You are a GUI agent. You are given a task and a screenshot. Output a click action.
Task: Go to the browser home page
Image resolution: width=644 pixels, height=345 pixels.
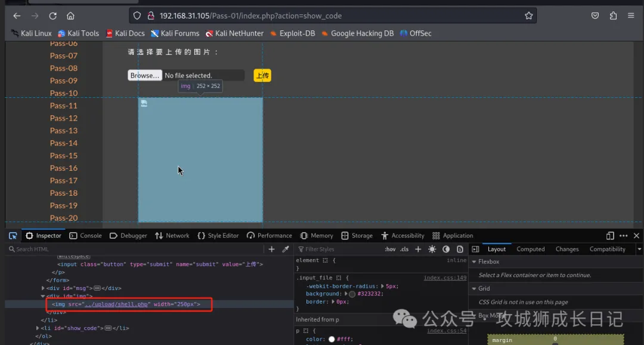coord(70,16)
